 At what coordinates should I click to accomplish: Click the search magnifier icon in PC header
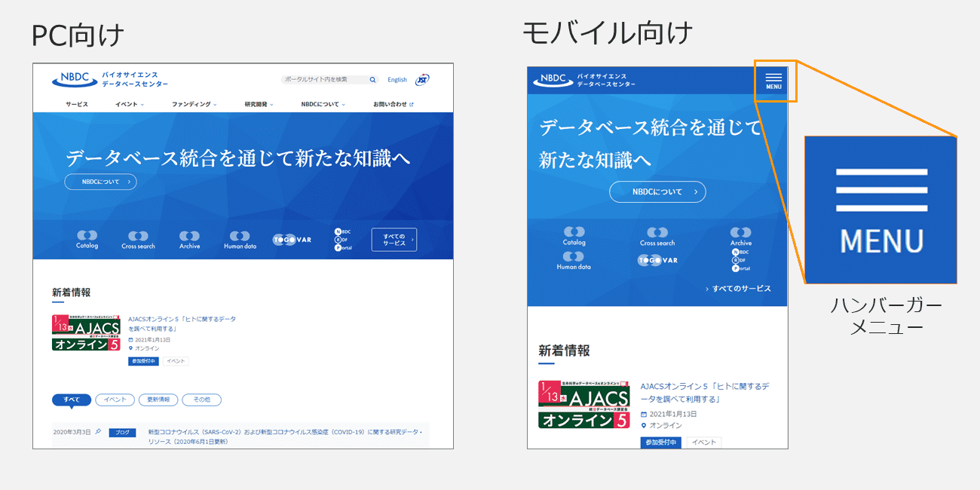[x=372, y=80]
